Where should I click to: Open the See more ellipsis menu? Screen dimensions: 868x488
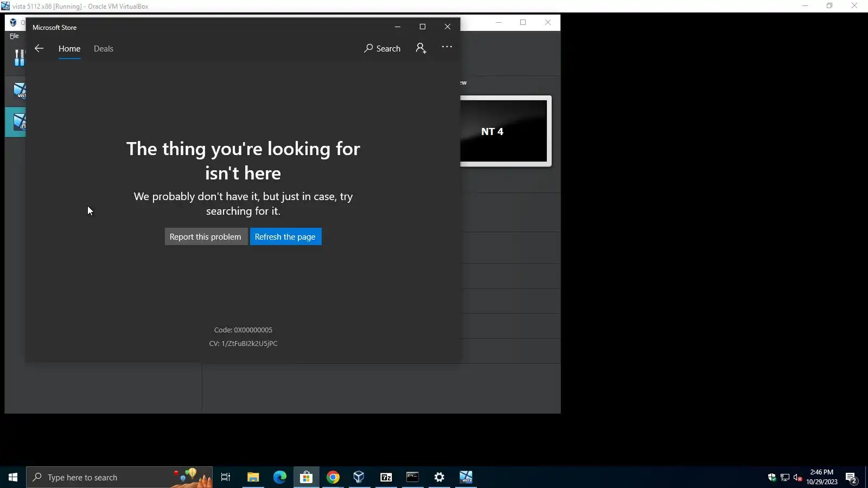pyautogui.click(x=447, y=47)
